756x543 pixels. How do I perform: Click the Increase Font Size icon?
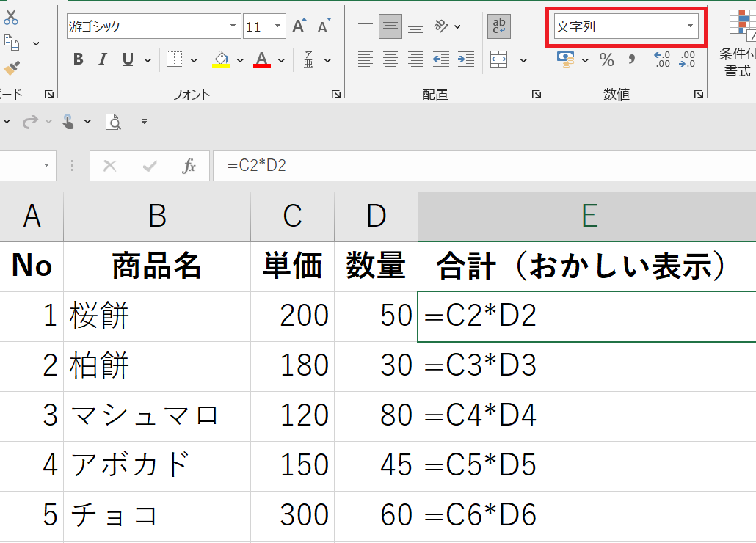299,27
